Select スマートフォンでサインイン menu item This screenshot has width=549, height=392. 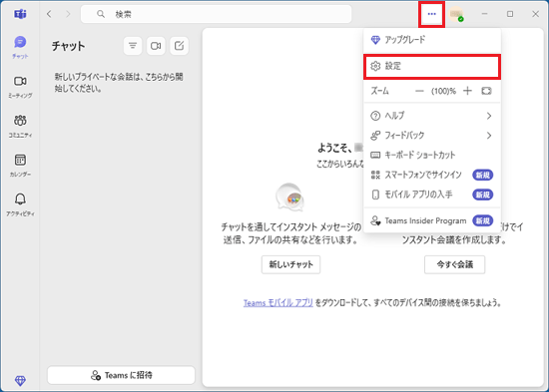tap(432, 175)
